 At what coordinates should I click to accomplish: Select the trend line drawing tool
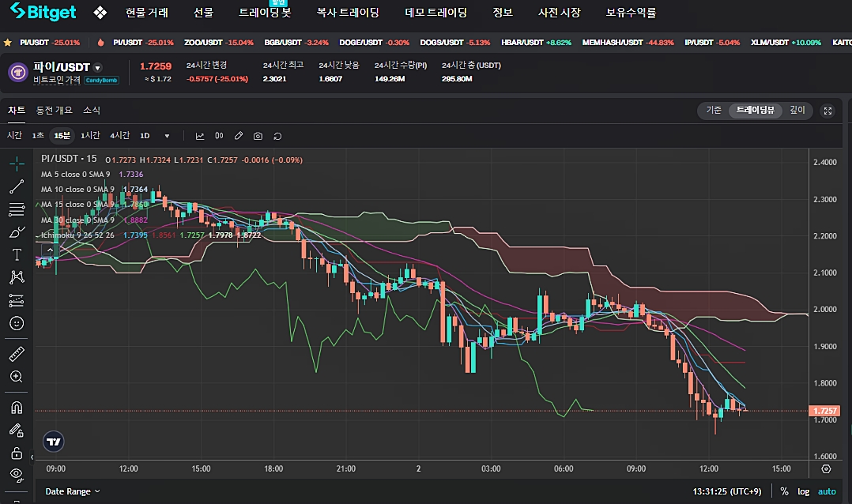coord(17,186)
